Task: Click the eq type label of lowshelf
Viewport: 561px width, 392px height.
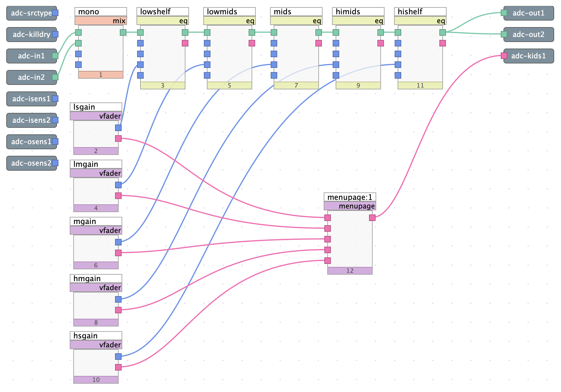Action: point(163,21)
